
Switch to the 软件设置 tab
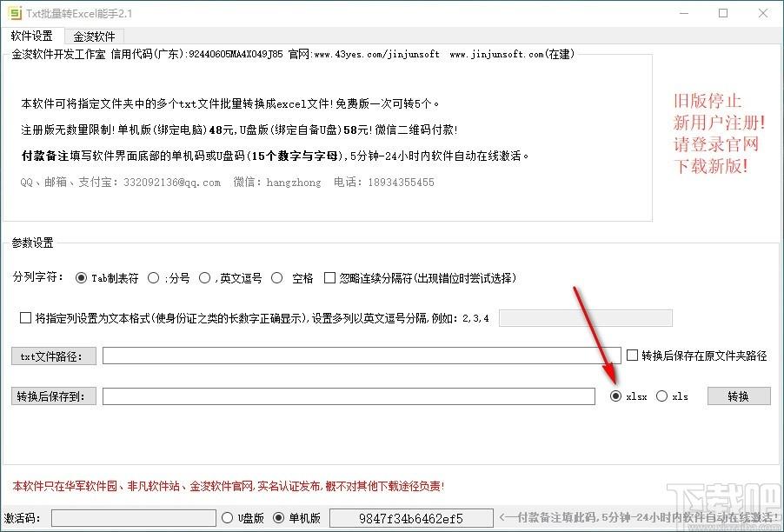[31, 36]
